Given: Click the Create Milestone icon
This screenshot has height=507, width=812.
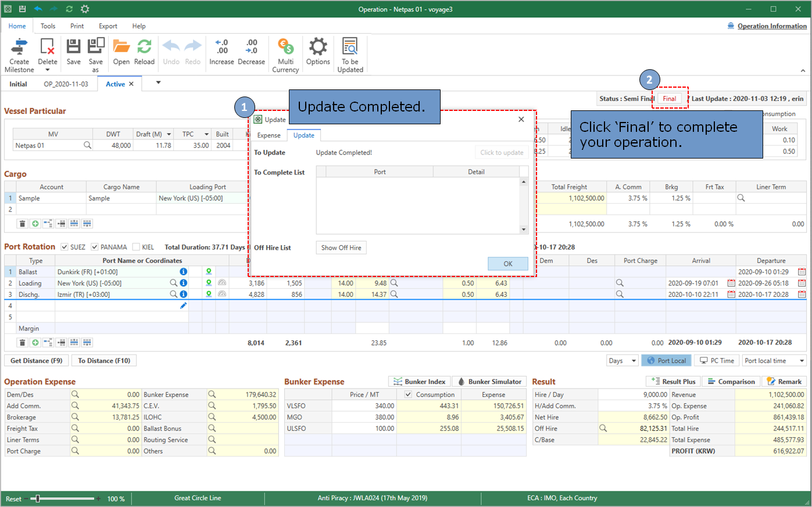Looking at the screenshot, I should pos(19,48).
